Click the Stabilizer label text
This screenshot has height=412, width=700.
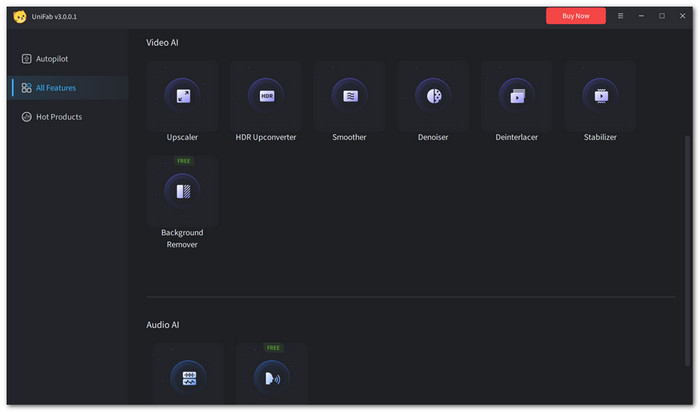[600, 137]
